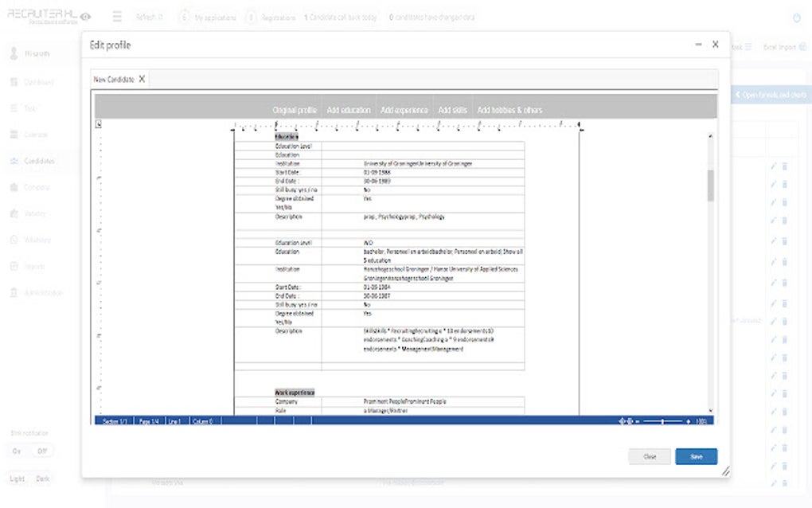The height and width of the screenshot is (508, 812).
Task: Expand the hamburger menu at the top
Action: coord(116,15)
